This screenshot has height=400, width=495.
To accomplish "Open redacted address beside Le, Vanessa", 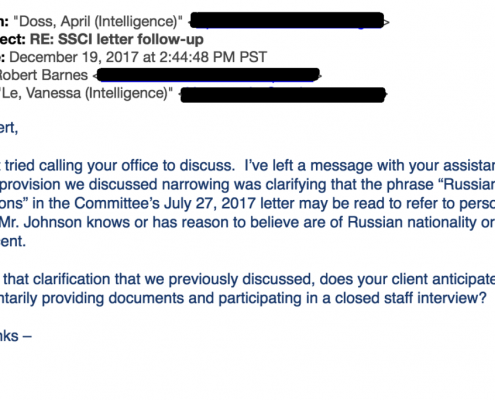I will coord(283,95).
